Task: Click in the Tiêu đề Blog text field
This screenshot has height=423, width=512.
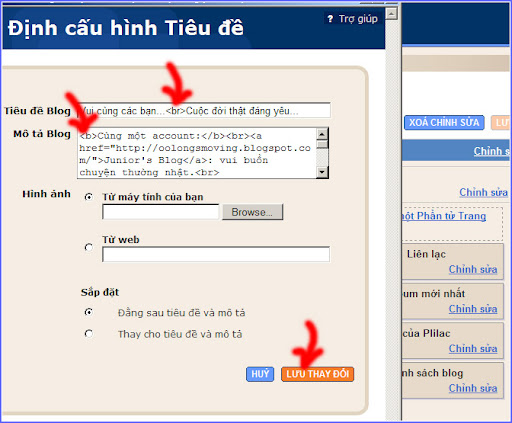Action: pos(204,110)
